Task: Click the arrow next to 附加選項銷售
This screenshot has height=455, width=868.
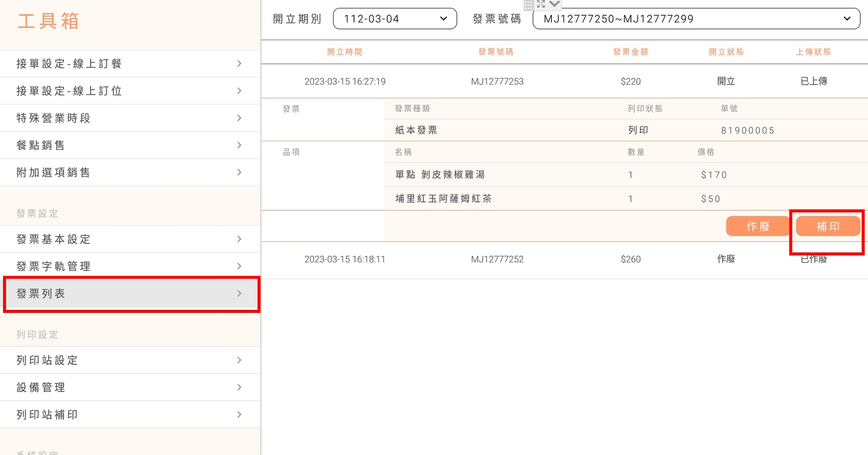Action: pyautogui.click(x=239, y=172)
